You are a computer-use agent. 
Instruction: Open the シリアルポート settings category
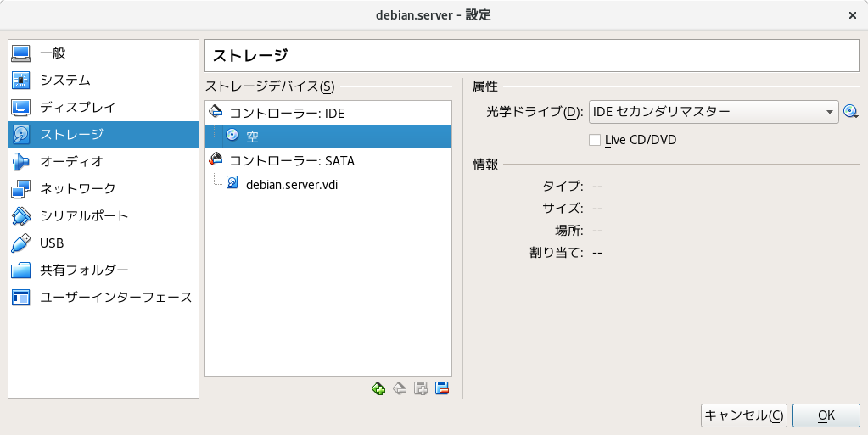pyautogui.click(x=104, y=216)
